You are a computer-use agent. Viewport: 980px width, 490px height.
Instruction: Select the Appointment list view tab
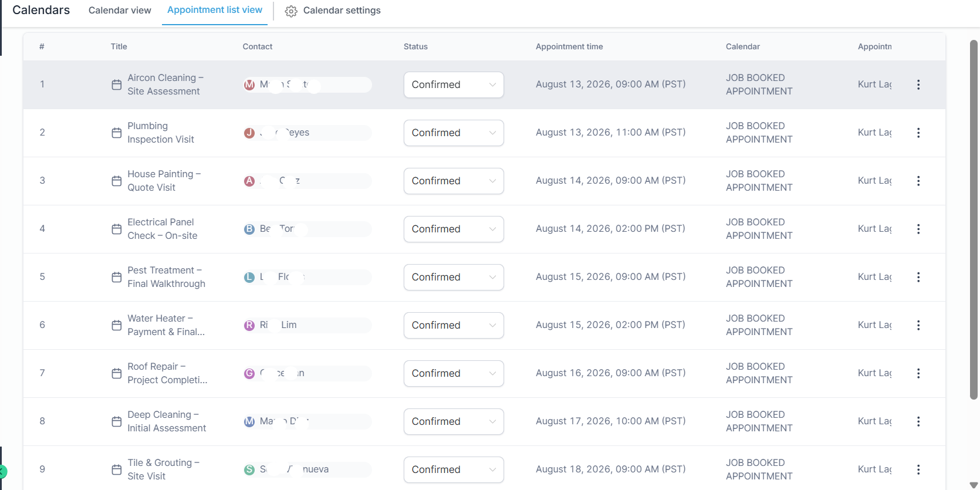click(x=215, y=10)
